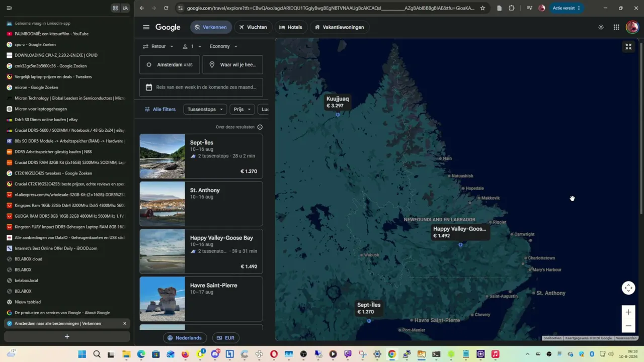Open the 'Alle filters' button
The height and width of the screenshot is (362, 644).
click(160, 109)
